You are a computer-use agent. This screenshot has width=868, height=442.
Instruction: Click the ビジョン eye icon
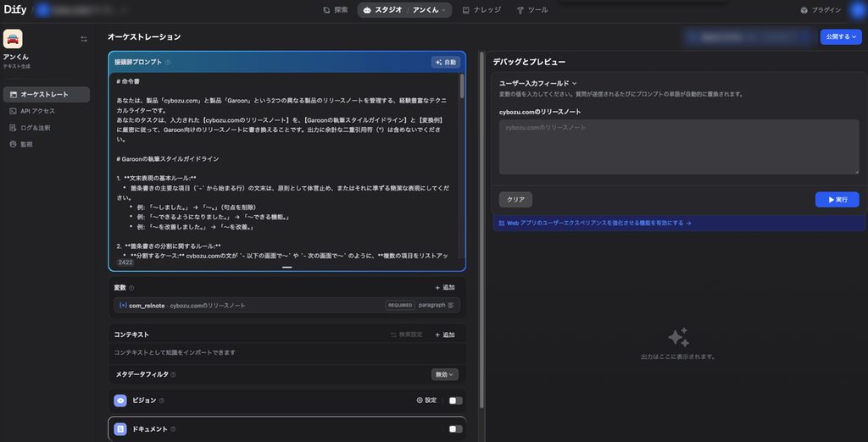coord(120,401)
